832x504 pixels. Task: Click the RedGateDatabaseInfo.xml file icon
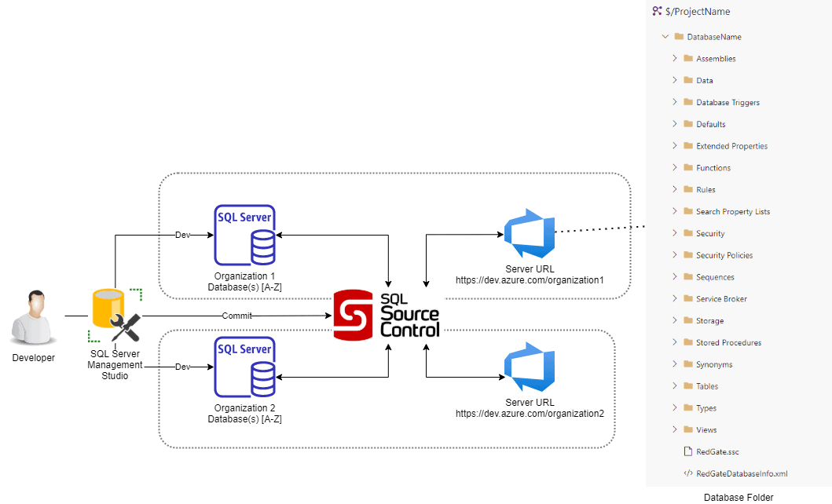(x=687, y=473)
